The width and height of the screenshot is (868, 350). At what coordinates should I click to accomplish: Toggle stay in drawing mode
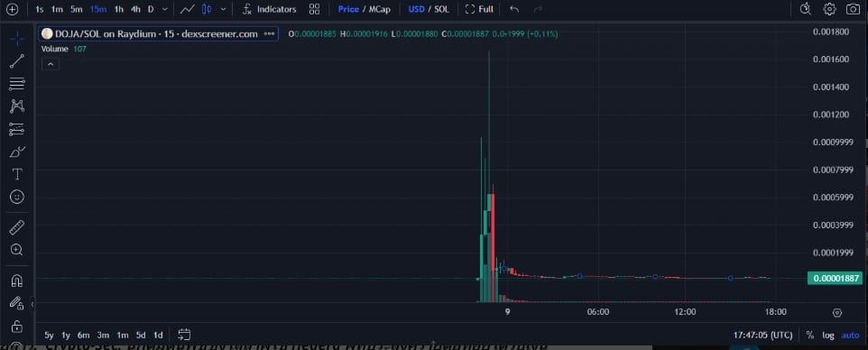17,303
